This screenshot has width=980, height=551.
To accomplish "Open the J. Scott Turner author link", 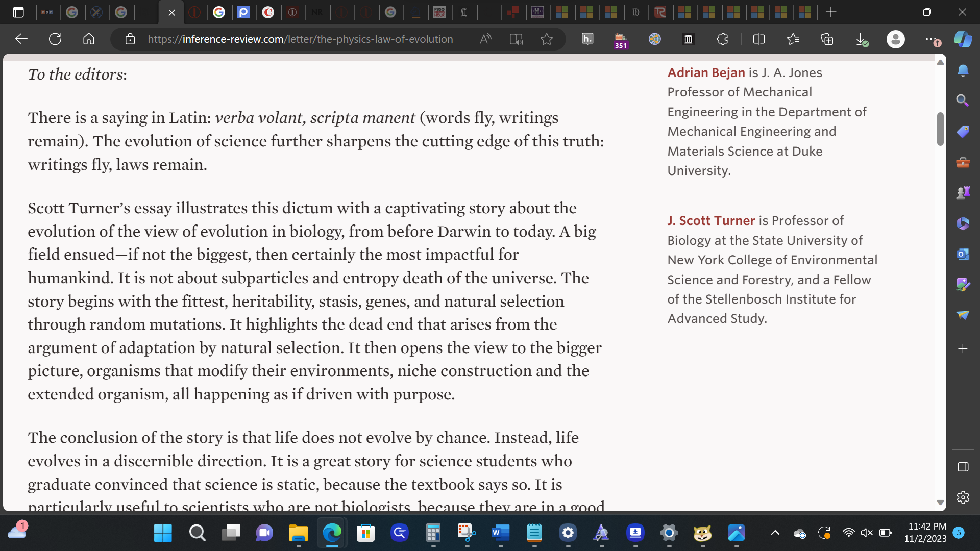I will [710, 221].
